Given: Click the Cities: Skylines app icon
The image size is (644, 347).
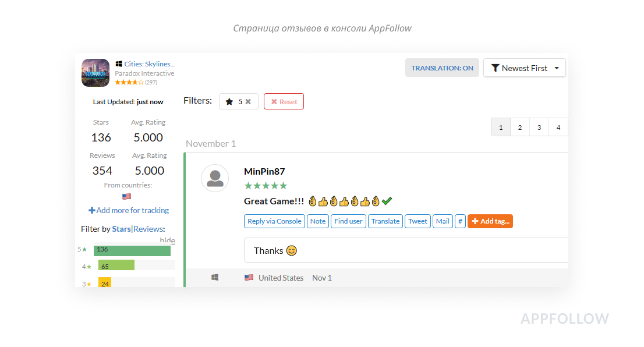Looking at the screenshot, I should 95,73.
